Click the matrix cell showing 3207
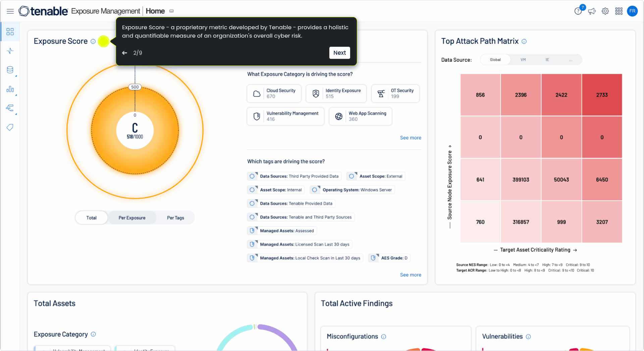The image size is (644, 351). click(x=602, y=222)
